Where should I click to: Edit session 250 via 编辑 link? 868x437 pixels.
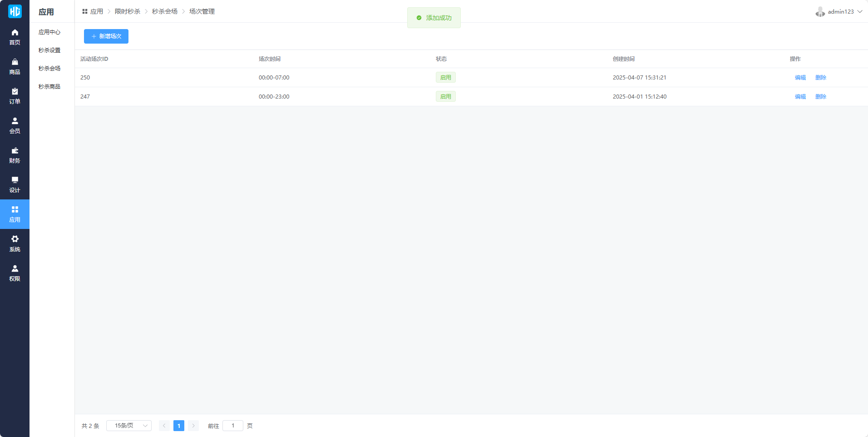800,78
